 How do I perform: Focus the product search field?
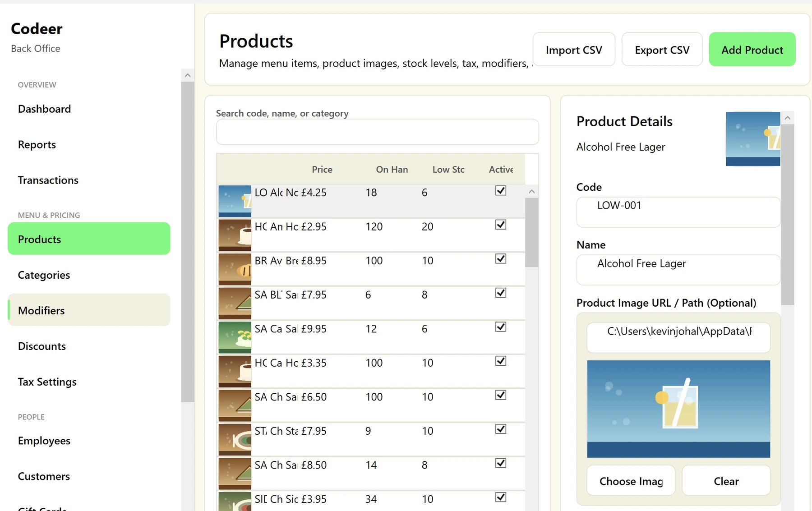coord(377,132)
